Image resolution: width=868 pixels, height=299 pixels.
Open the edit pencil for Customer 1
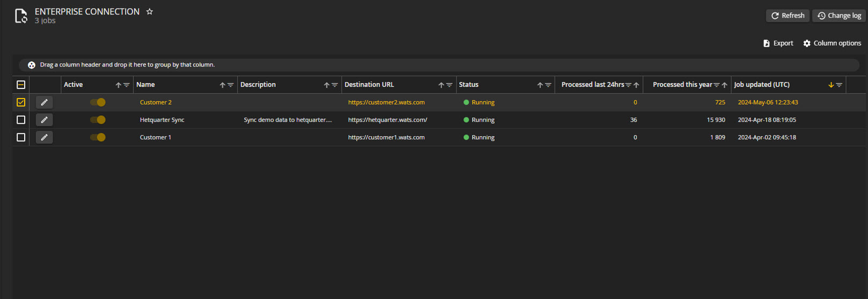coord(44,138)
